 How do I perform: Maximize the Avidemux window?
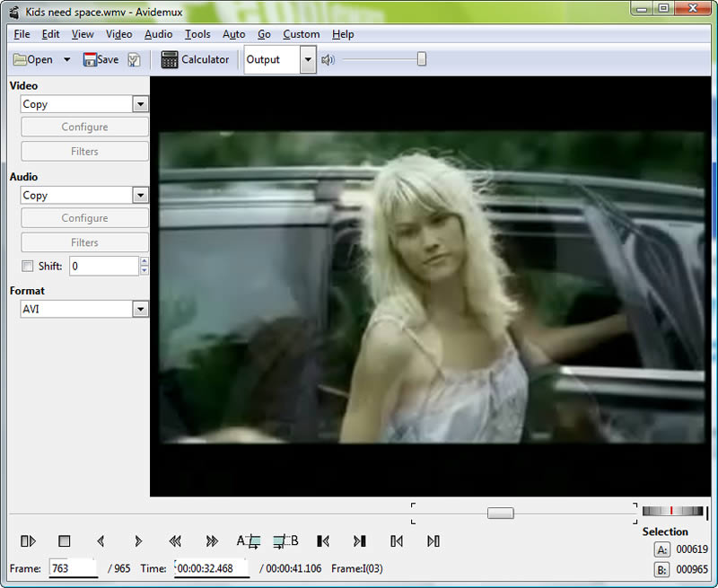click(663, 8)
